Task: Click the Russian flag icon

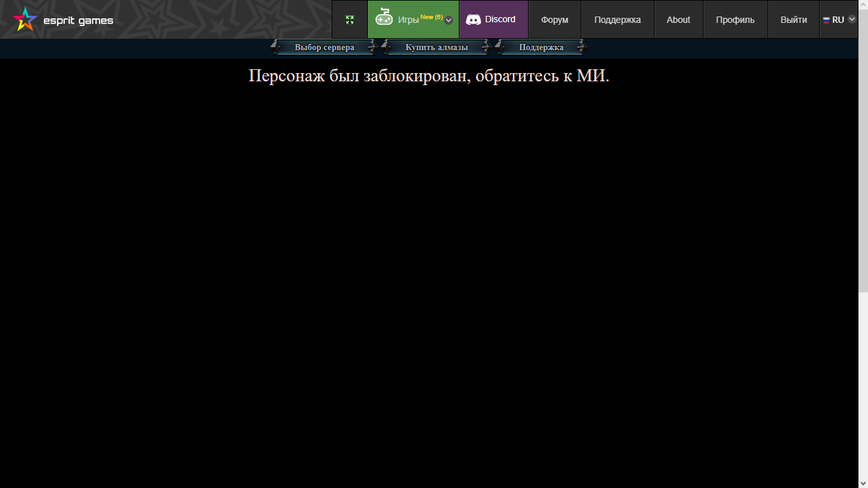Action: click(826, 20)
